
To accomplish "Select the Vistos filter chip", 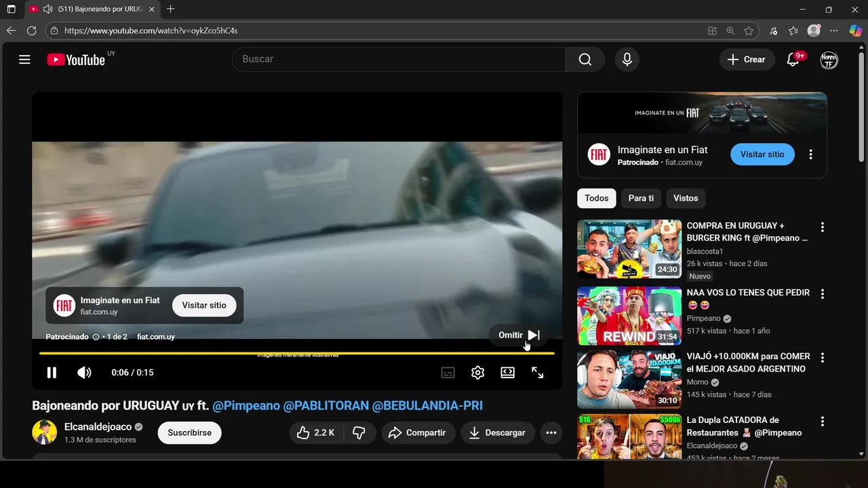I will (x=686, y=198).
